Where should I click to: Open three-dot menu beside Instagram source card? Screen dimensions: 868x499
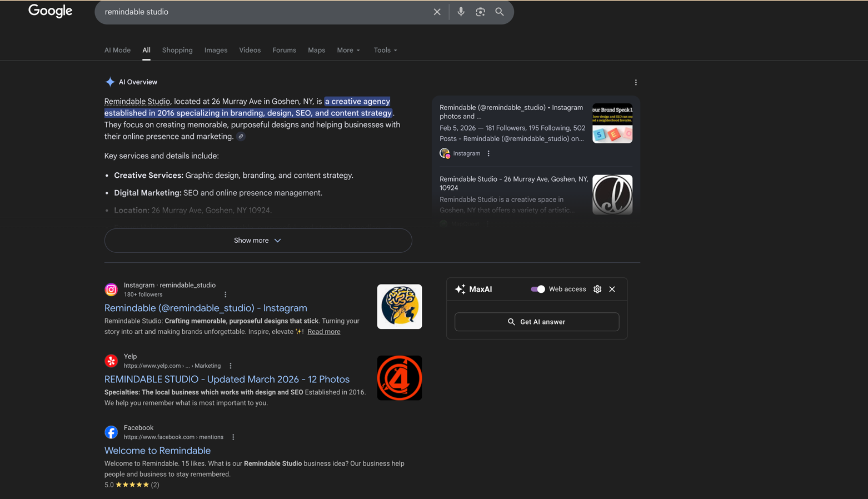[488, 153]
